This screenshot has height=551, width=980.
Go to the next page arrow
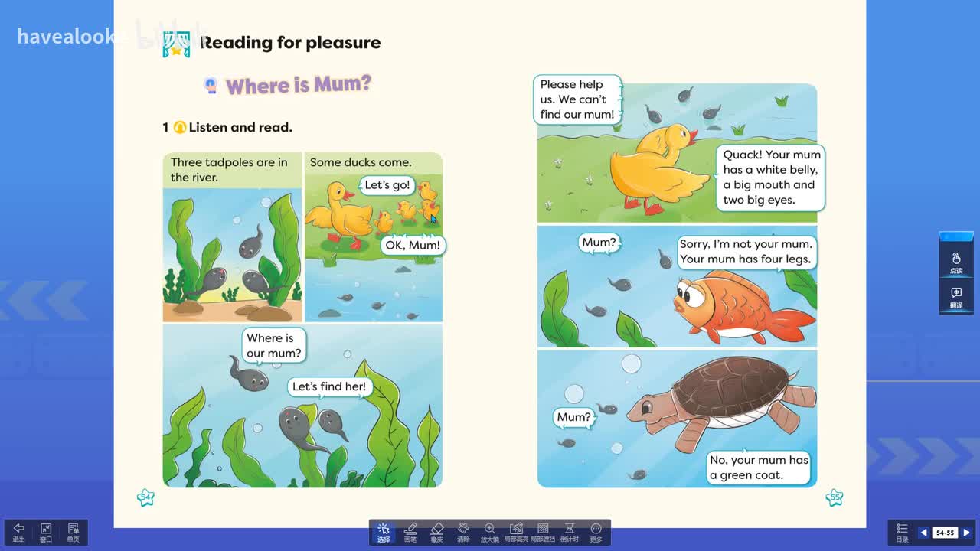pos(966,533)
